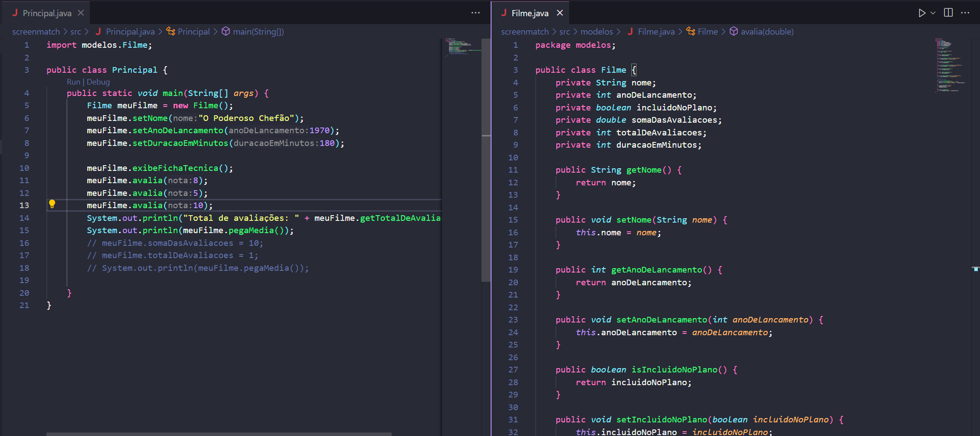Close the Principal.java tab
The height and width of the screenshot is (436, 980).
point(81,13)
